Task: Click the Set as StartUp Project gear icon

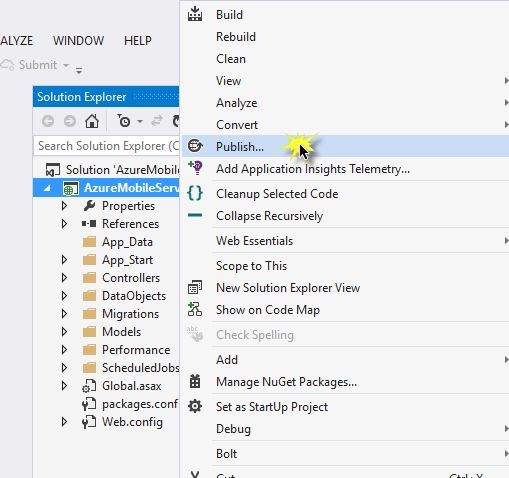Action: click(195, 406)
